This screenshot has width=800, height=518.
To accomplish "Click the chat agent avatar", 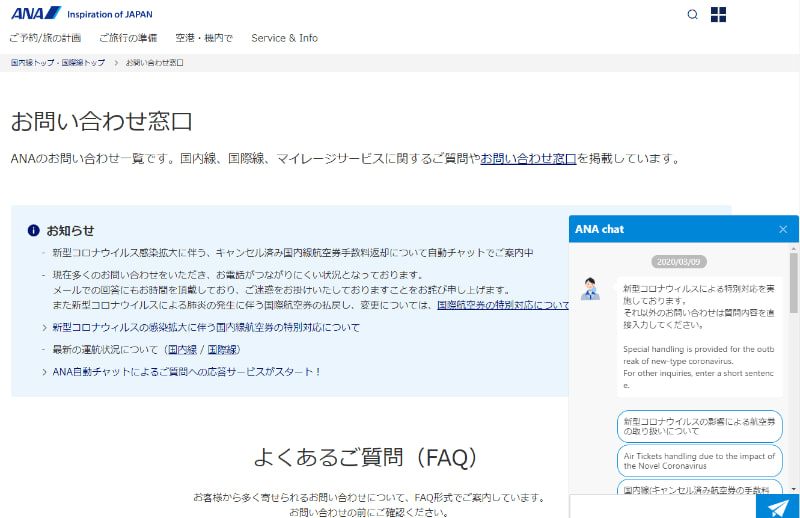I will point(590,289).
